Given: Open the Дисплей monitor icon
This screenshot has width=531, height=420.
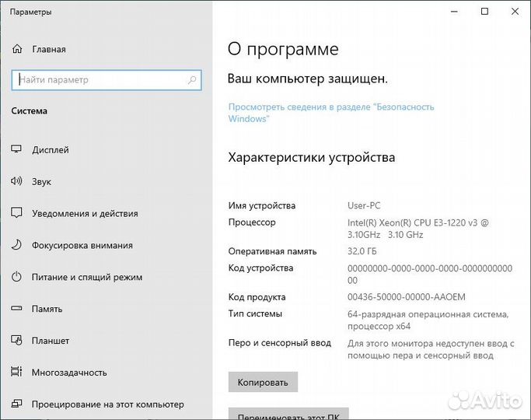Looking at the screenshot, I should tap(17, 149).
